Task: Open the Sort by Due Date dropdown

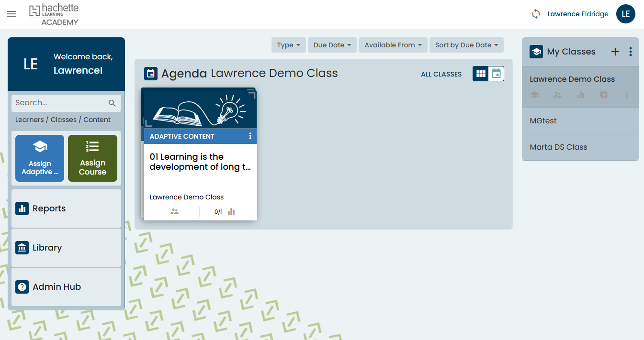Action: coord(466,45)
